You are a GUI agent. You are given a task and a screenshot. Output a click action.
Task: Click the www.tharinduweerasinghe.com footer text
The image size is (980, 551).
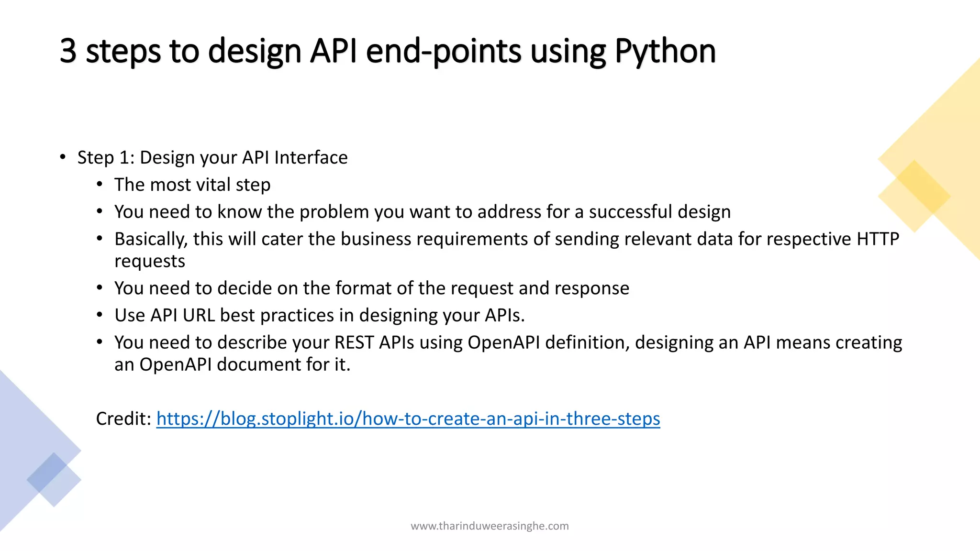490,526
